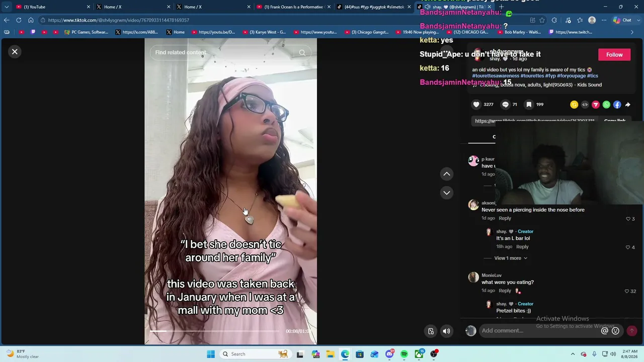Switch to the Frank Ocean video tab
The width and height of the screenshot is (644, 362).
293,7
